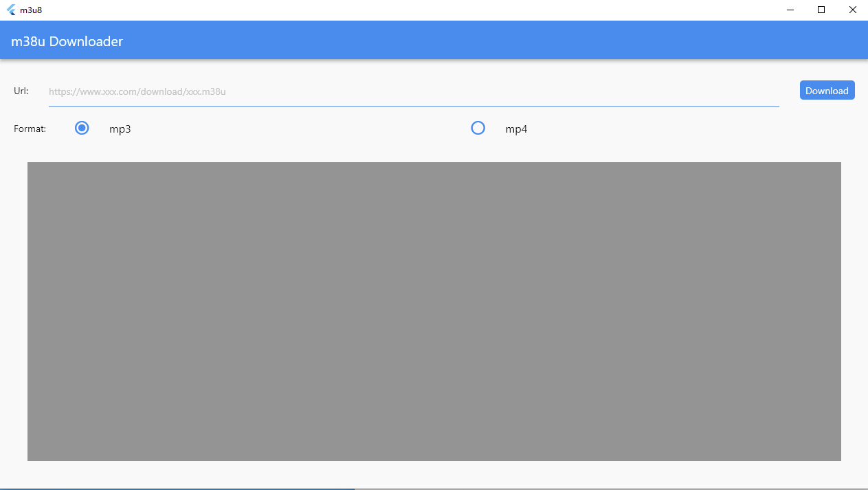Click the app title bar area
Viewport: 868px width, 490px height.
412,10
